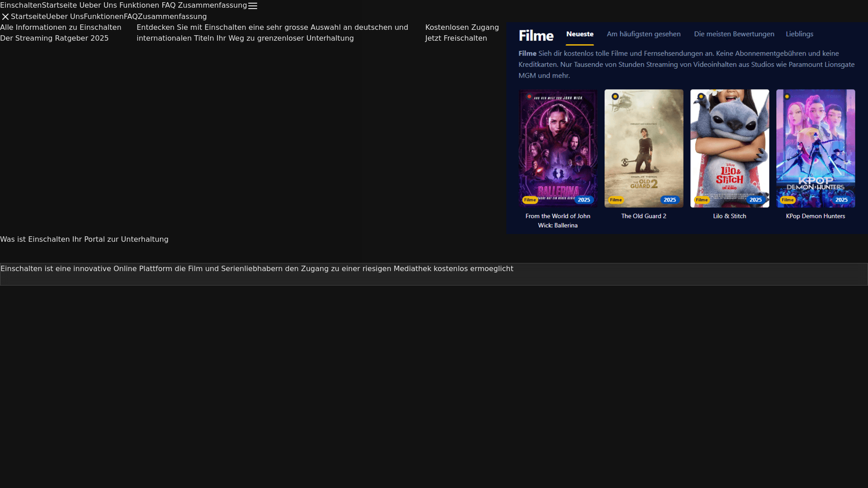Viewport: 868px width, 488px height.
Task: Click heading Was ist Einschalten Ihr Portal
Action: coord(84,239)
